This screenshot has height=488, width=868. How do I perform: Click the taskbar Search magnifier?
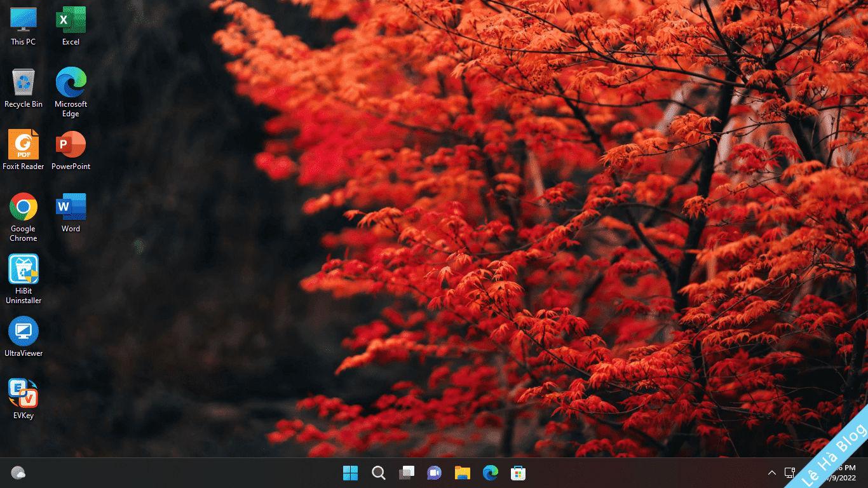[x=378, y=473]
